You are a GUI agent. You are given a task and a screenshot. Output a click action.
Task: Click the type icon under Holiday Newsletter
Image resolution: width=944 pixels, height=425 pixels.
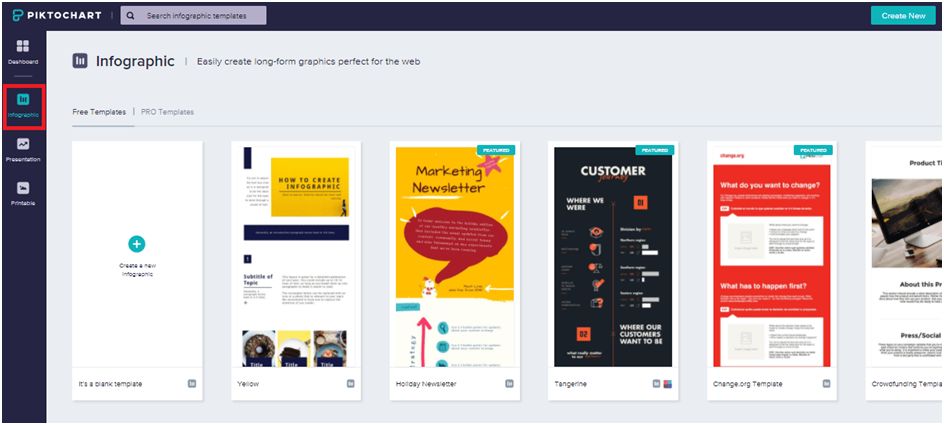[x=509, y=383]
